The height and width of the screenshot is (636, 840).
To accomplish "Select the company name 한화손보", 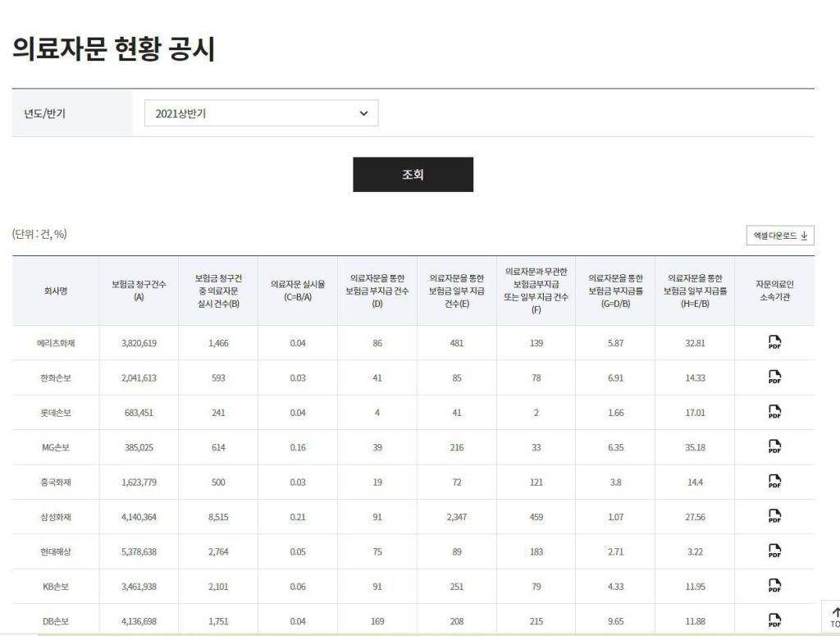I will coord(56,377).
